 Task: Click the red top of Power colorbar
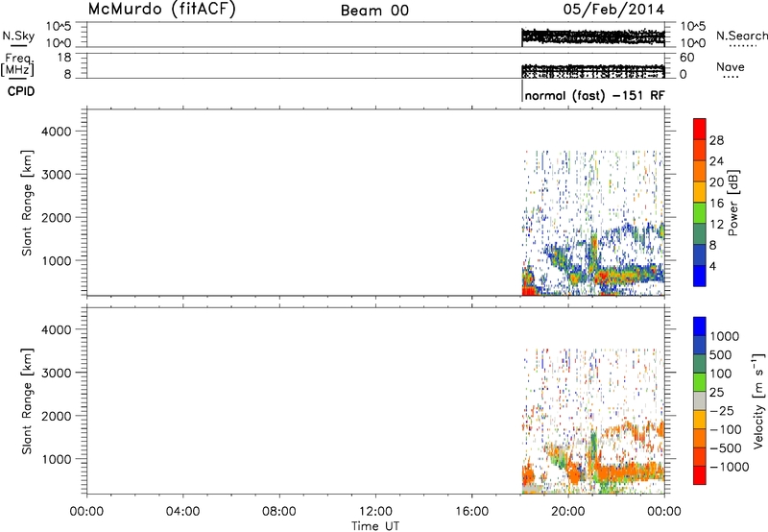(700, 129)
